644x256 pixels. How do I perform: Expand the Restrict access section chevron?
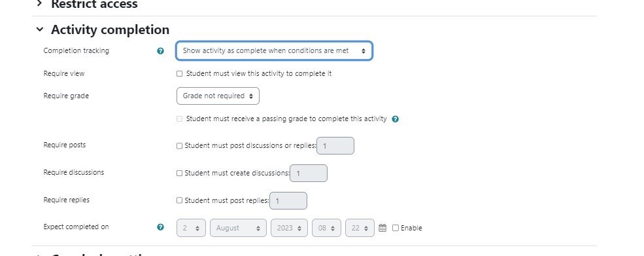[x=39, y=4]
